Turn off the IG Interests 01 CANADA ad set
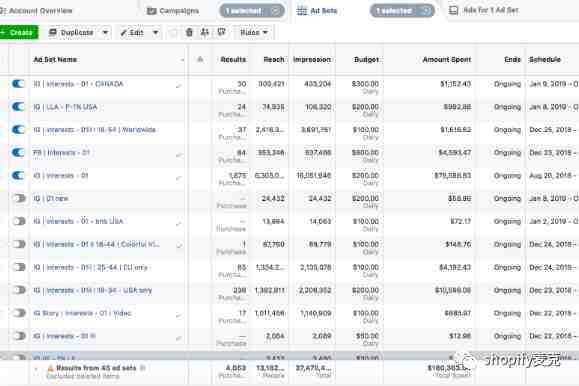The image size is (579, 386). click(18, 84)
